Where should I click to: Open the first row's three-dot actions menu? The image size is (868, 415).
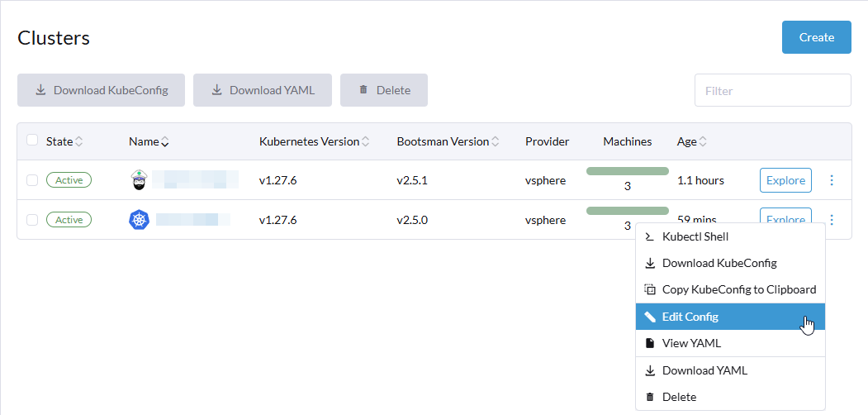point(832,180)
